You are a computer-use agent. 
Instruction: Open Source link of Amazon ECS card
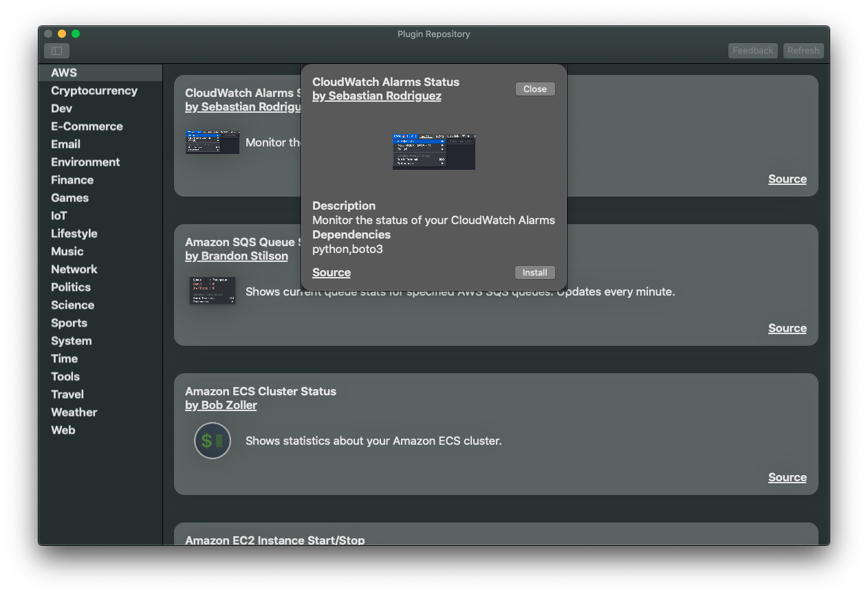click(x=788, y=477)
